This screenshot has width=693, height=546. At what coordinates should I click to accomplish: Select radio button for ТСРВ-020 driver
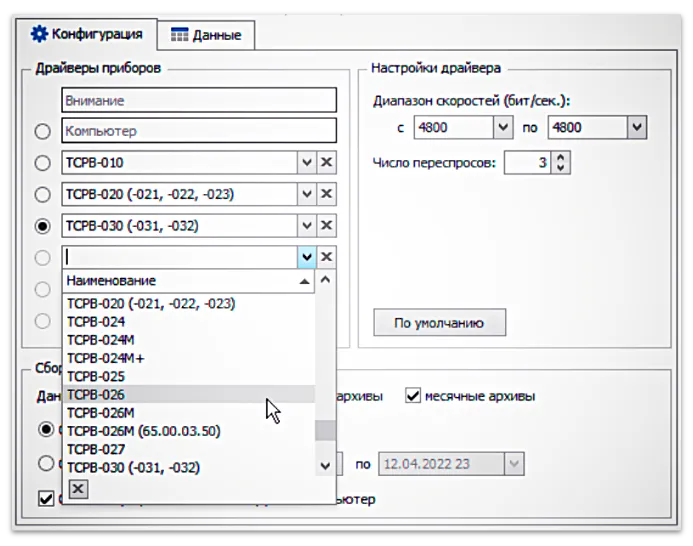click(42, 194)
